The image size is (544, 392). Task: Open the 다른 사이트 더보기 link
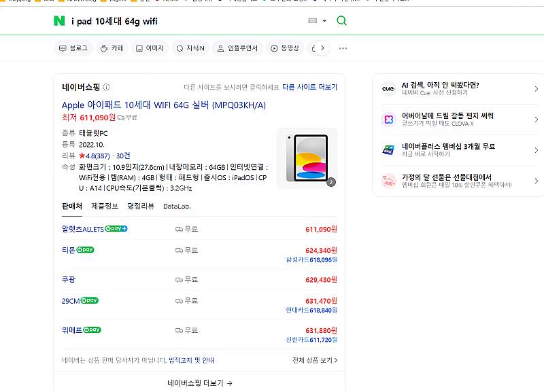tap(310, 87)
